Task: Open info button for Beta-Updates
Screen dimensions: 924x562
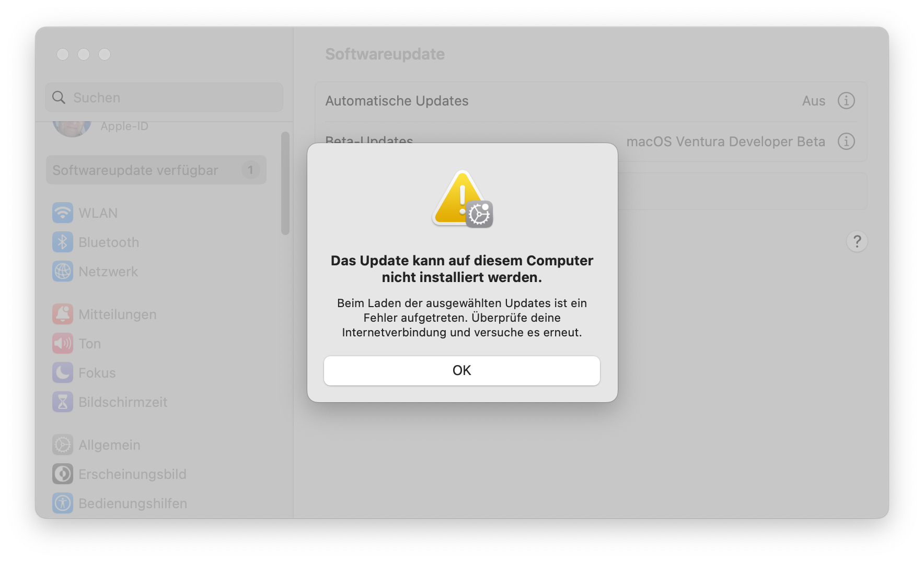Action: (x=846, y=141)
